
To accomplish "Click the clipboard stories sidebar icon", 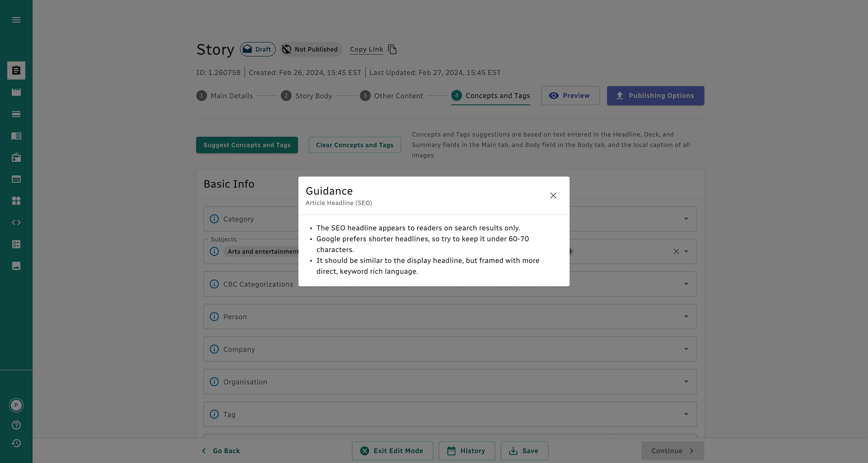I will (16, 71).
